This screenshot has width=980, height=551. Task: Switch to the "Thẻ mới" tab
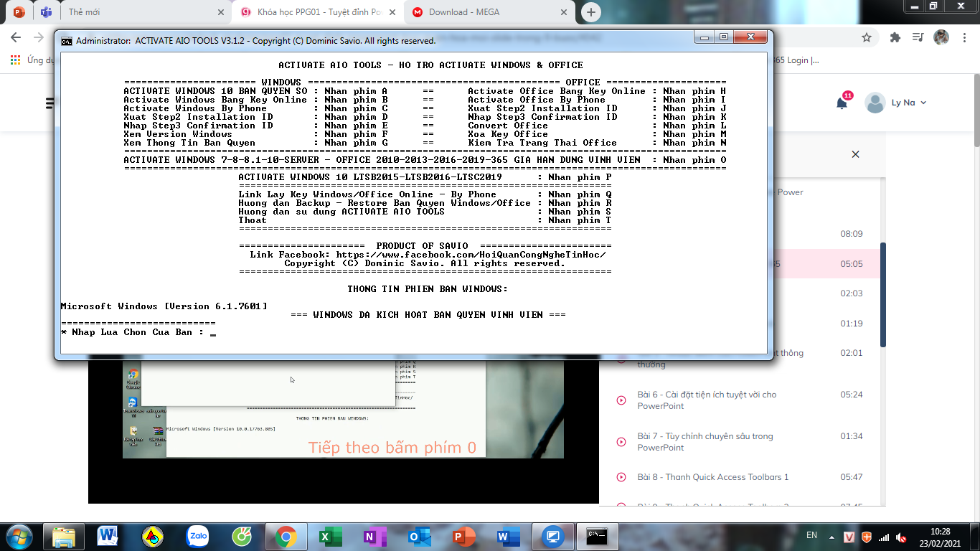coord(136,11)
